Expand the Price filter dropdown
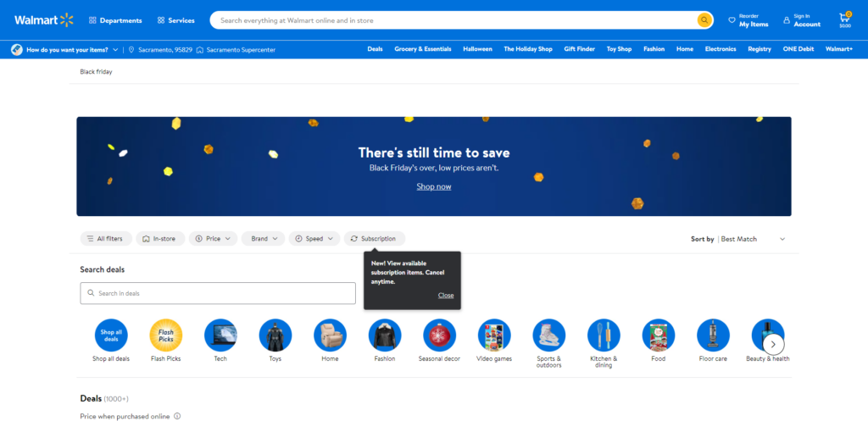Image resolution: width=868 pixels, height=421 pixels. point(213,238)
